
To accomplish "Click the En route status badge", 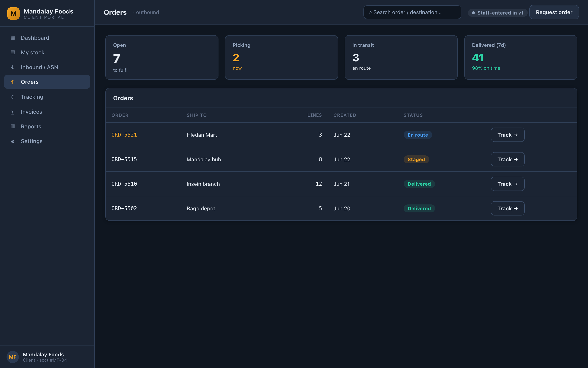I will point(418,135).
